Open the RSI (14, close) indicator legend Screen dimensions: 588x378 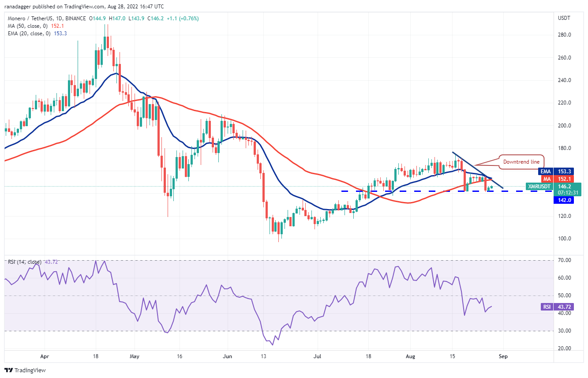pyautogui.click(x=25, y=262)
